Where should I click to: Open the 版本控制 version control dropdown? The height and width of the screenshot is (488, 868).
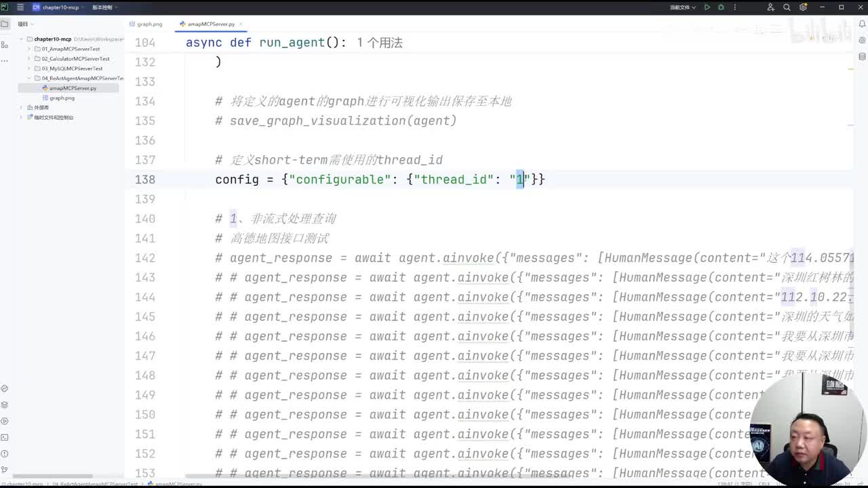105,7
